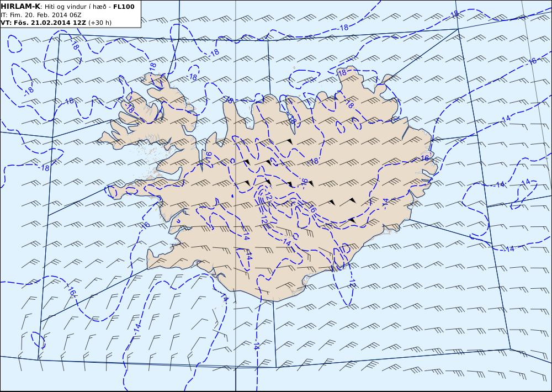
Task: Click the -12 contour label offshore of southeast coast
Action: pyautogui.click(x=352, y=282)
